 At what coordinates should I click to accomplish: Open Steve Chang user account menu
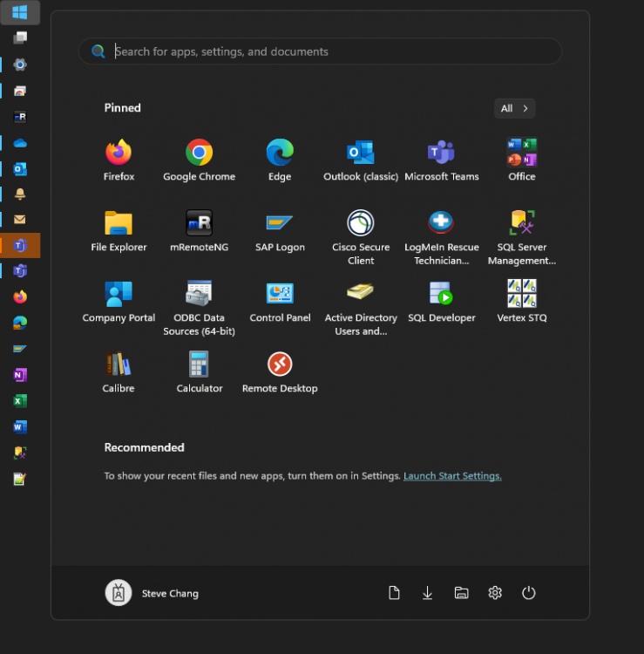(153, 593)
